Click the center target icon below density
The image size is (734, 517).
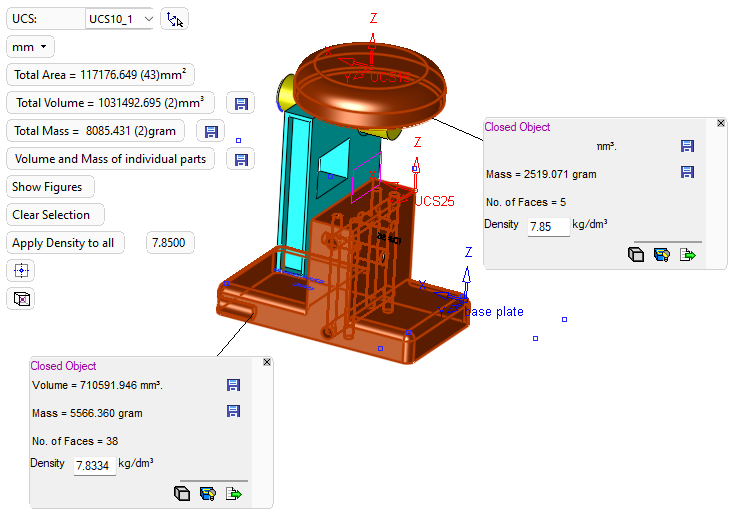(21, 271)
